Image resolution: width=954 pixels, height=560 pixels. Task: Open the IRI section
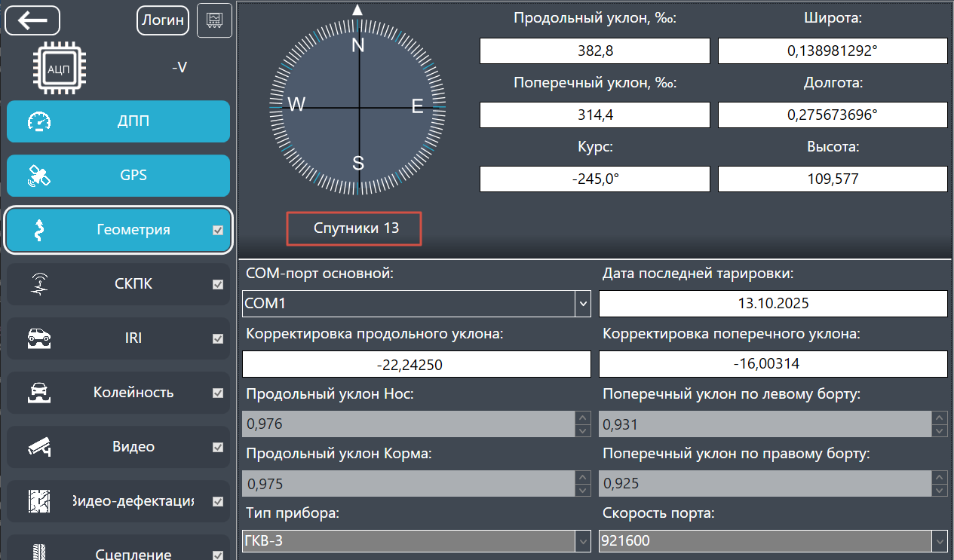[118, 338]
